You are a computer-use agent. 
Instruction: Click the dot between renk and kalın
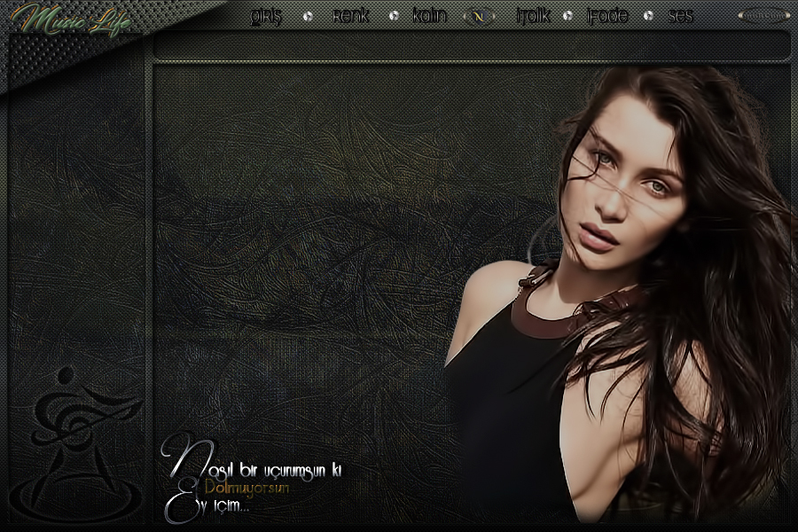[393, 16]
